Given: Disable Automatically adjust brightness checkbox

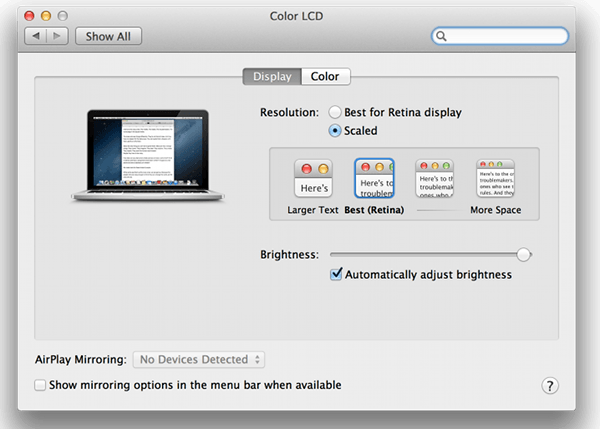Looking at the screenshot, I should 336,275.
